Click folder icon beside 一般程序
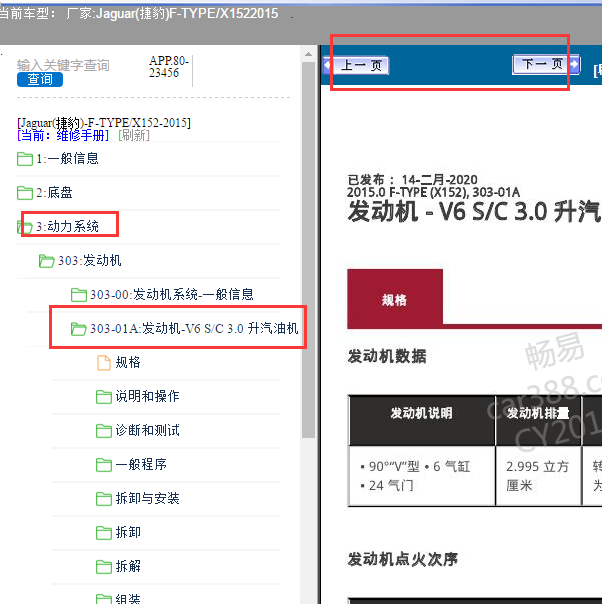The image size is (602, 604). (104, 465)
